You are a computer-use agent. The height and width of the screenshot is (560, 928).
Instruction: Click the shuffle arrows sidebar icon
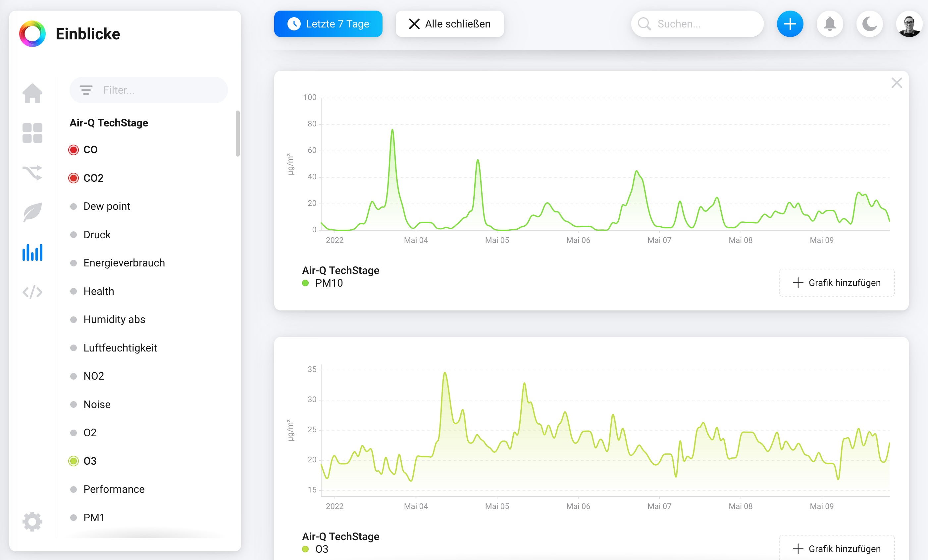click(x=32, y=173)
